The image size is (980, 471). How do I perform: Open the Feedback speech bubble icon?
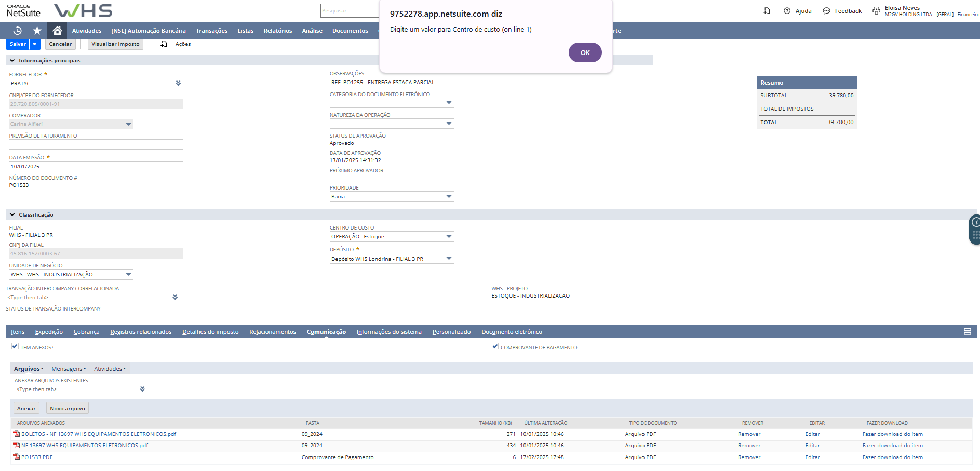(826, 11)
